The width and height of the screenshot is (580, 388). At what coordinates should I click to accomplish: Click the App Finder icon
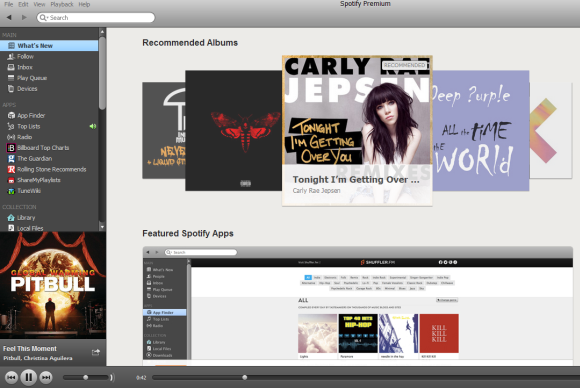pyautogui.click(x=11, y=115)
